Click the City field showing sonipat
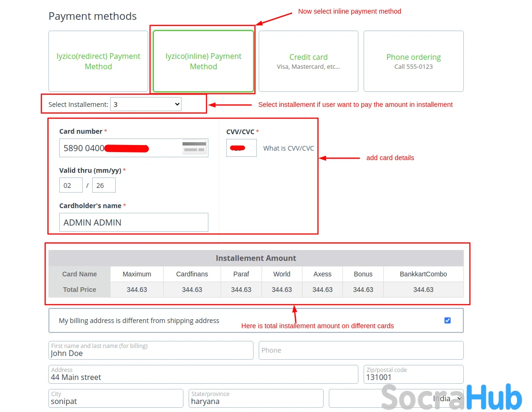Viewport: 532px width, 412px height. tap(116, 398)
